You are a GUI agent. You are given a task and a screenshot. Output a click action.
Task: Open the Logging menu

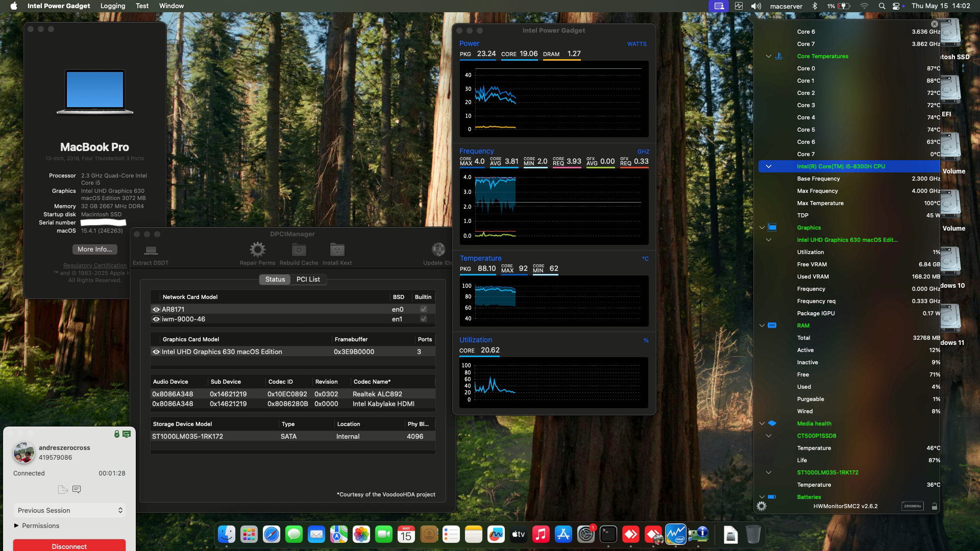point(112,6)
